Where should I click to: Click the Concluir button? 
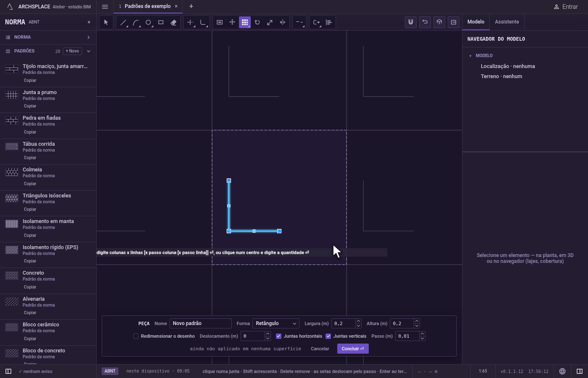pyautogui.click(x=353, y=349)
